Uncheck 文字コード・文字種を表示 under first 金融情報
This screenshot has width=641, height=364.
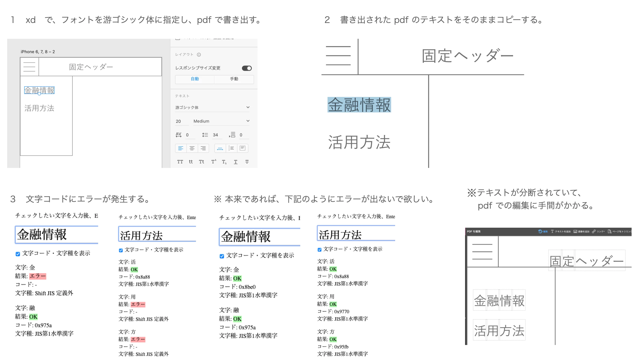click(x=18, y=254)
